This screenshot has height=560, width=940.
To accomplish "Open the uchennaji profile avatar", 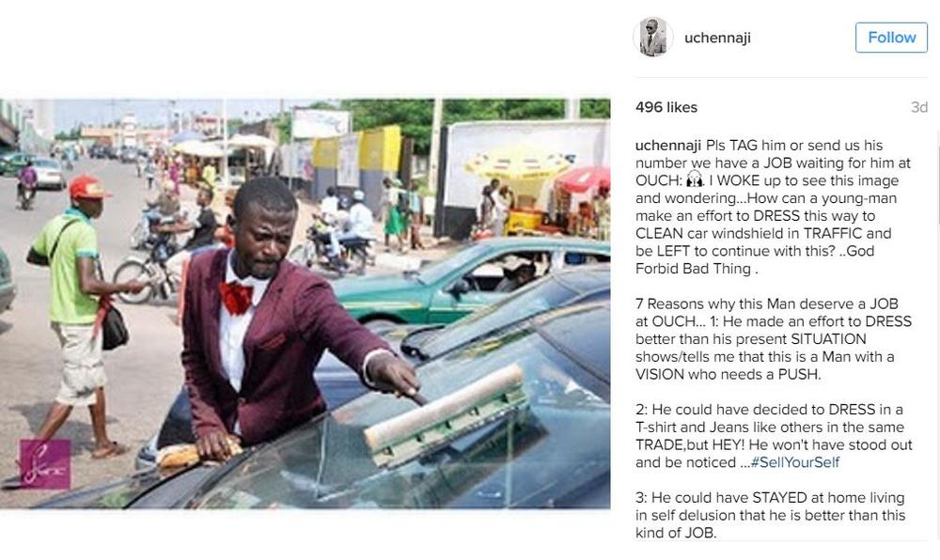I will pos(653,38).
